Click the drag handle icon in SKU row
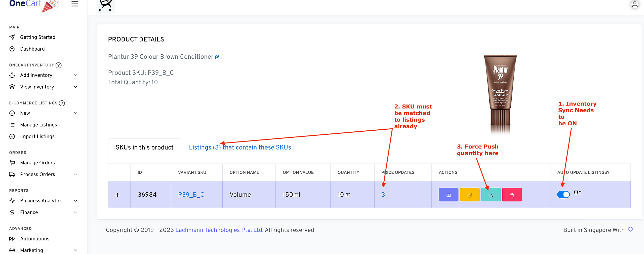Viewport: 644px width, 254px height. 117,195
